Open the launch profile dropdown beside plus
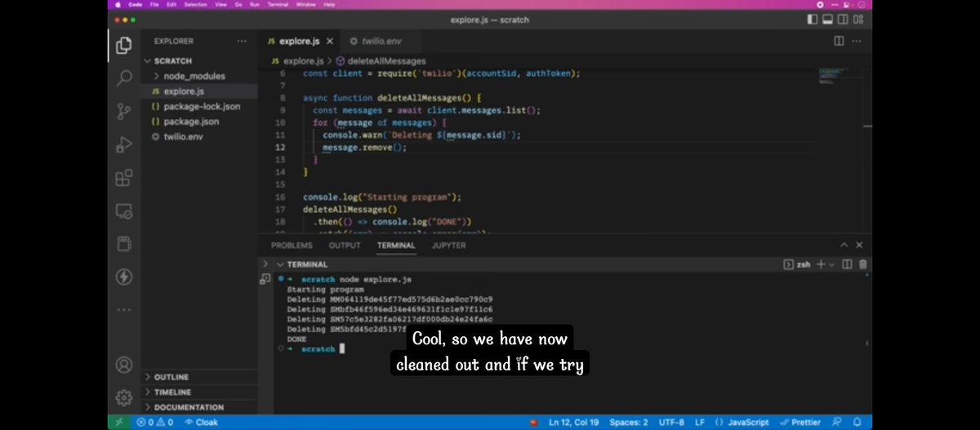Image resolution: width=980 pixels, height=430 pixels. (x=833, y=264)
